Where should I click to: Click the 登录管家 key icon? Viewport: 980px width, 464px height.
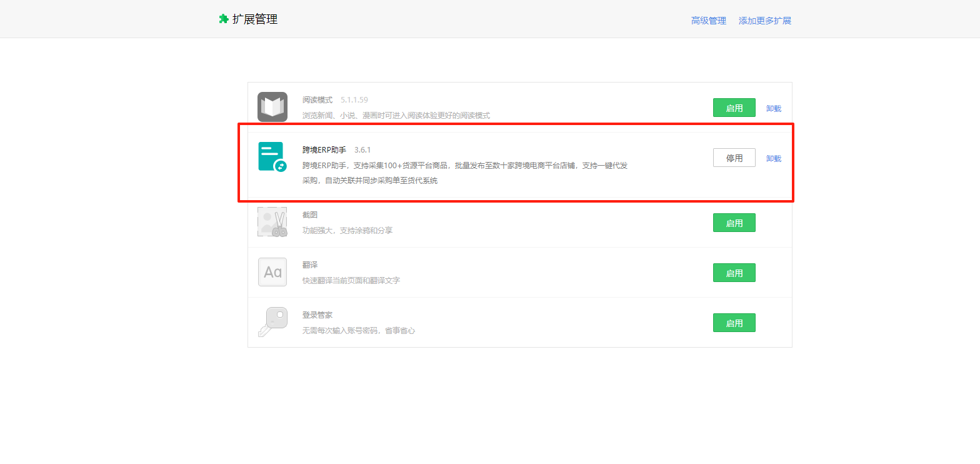pos(272,322)
